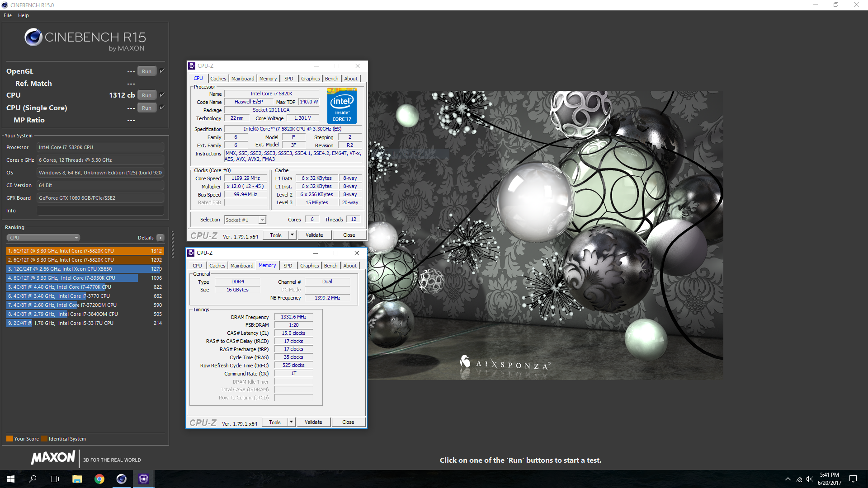Viewport: 868px width, 488px height.
Task: Select the i7-3770 ranking row
Action: tap(85, 296)
